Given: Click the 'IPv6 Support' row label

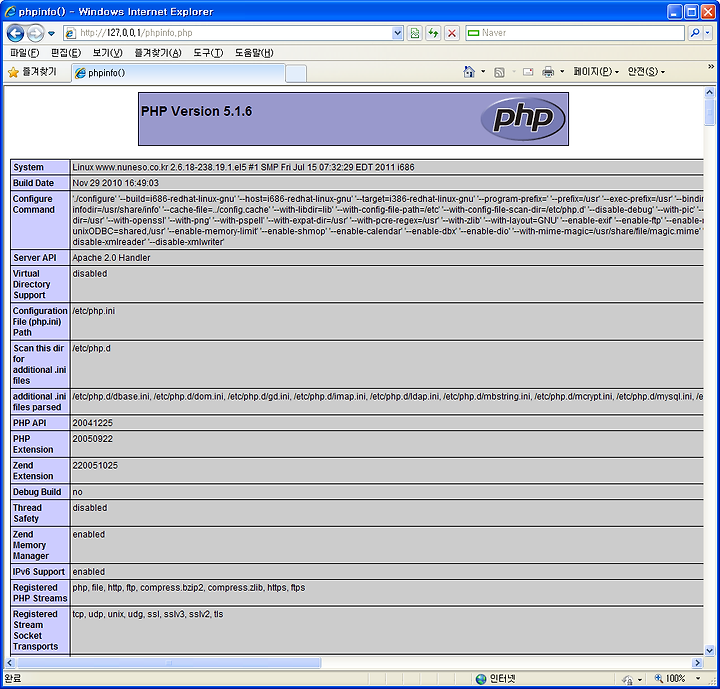Looking at the screenshot, I should pyautogui.click(x=39, y=572).
